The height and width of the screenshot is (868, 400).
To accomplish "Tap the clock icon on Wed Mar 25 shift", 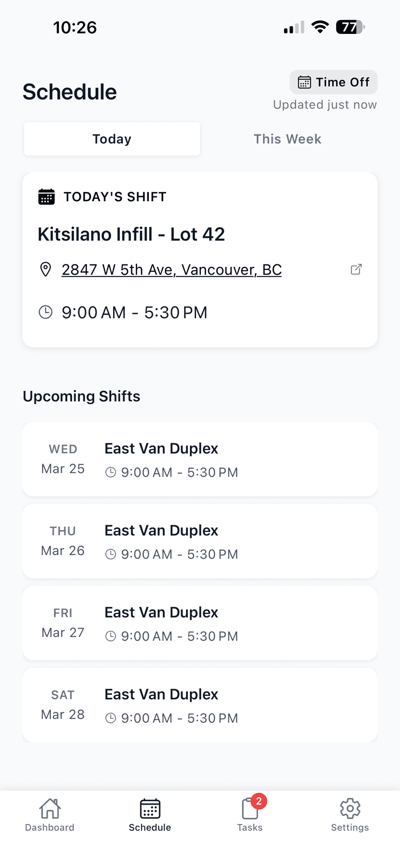I will tap(111, 472).
